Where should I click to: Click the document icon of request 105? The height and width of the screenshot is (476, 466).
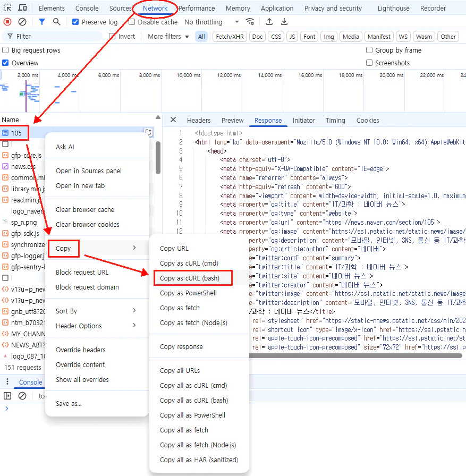point(5,133)
